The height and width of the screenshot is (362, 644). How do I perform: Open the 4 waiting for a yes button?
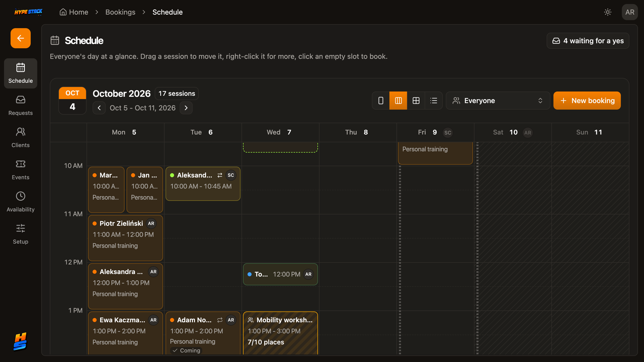[x=588, y=41]
